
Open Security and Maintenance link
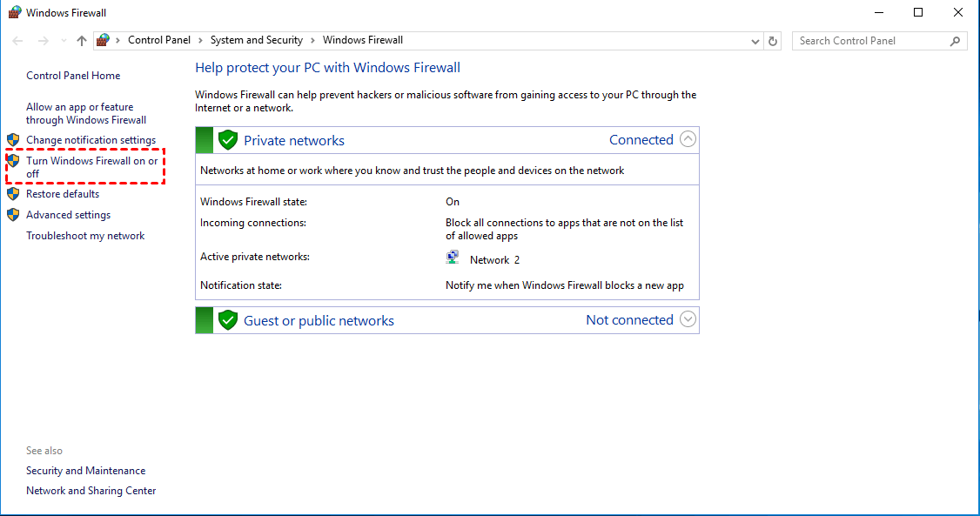[85, 471]
